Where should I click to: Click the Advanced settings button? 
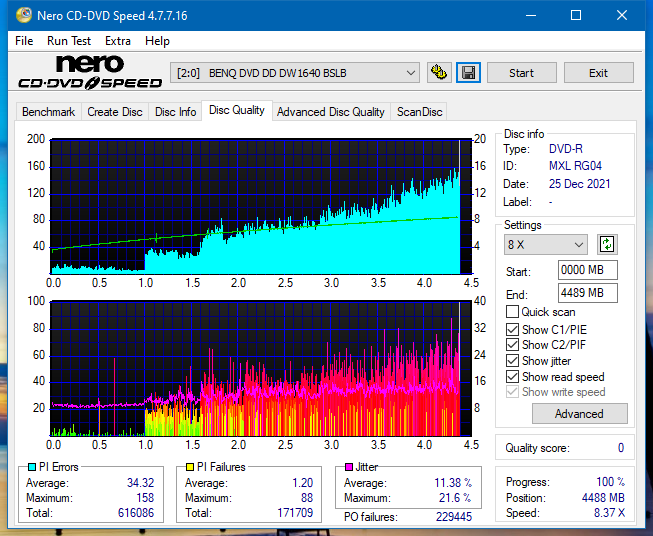pos(579,414)
